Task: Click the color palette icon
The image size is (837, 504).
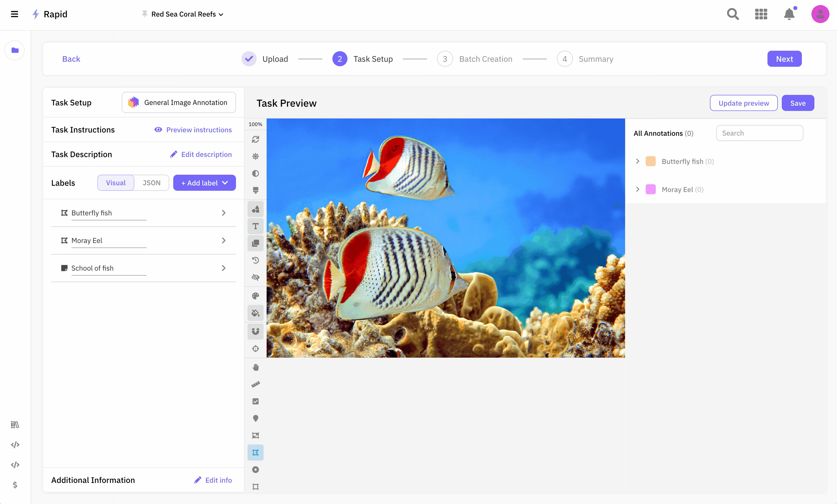Action: [256, 296]
